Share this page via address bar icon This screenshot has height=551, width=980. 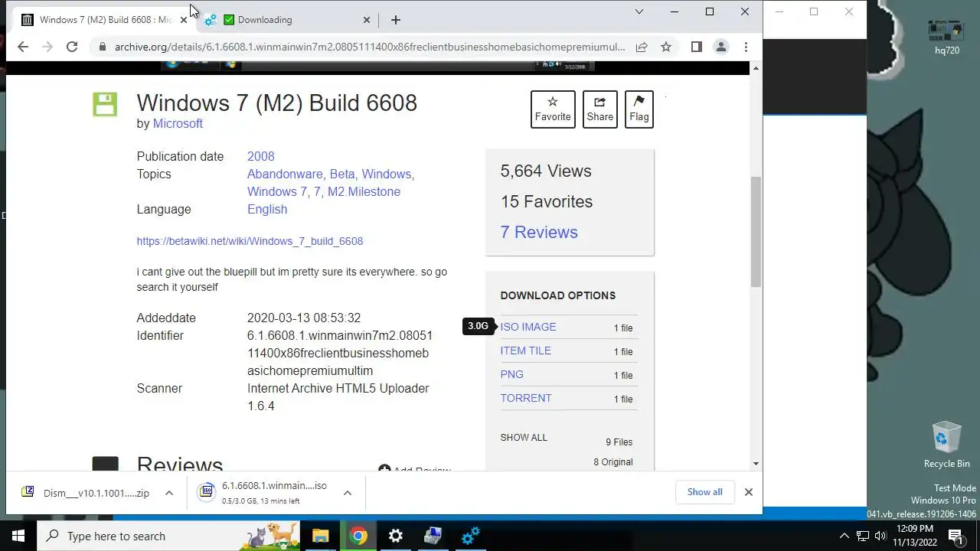642,47
